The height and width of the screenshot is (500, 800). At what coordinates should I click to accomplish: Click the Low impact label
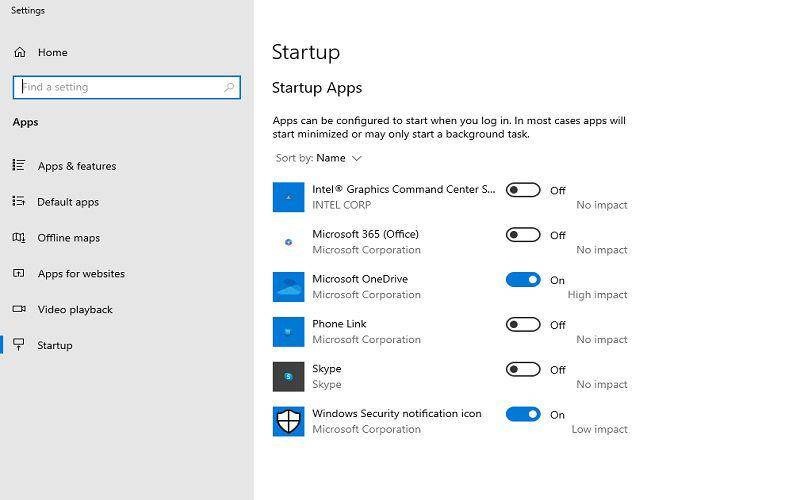[599, 430]
